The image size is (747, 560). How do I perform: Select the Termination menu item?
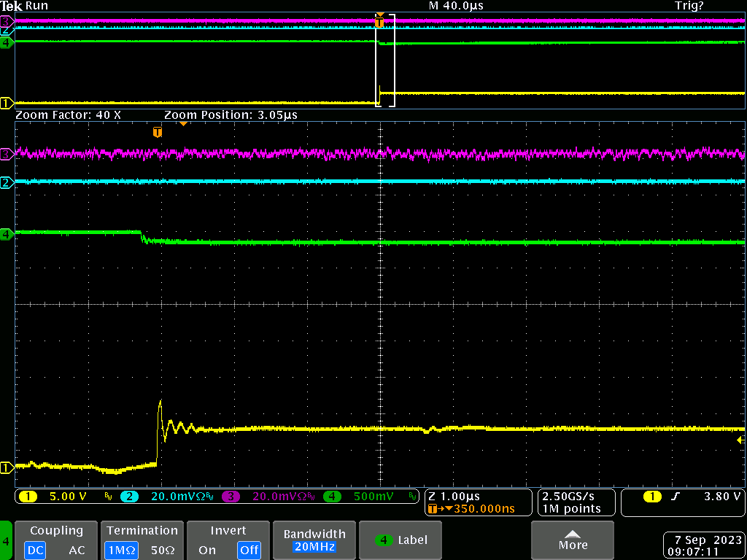(142, 531)
